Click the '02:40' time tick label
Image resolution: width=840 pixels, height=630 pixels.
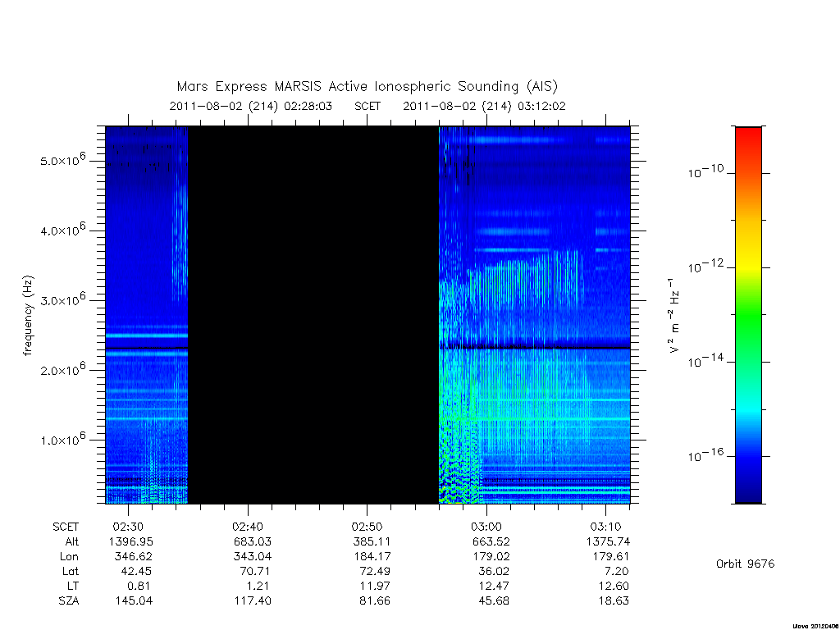coord(248,527)
